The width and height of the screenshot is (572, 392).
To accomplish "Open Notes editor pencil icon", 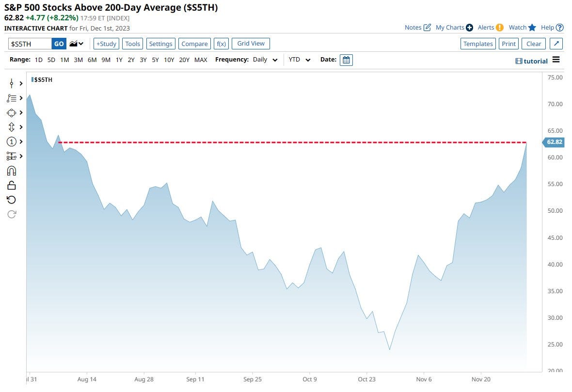I will pos(427,28).
